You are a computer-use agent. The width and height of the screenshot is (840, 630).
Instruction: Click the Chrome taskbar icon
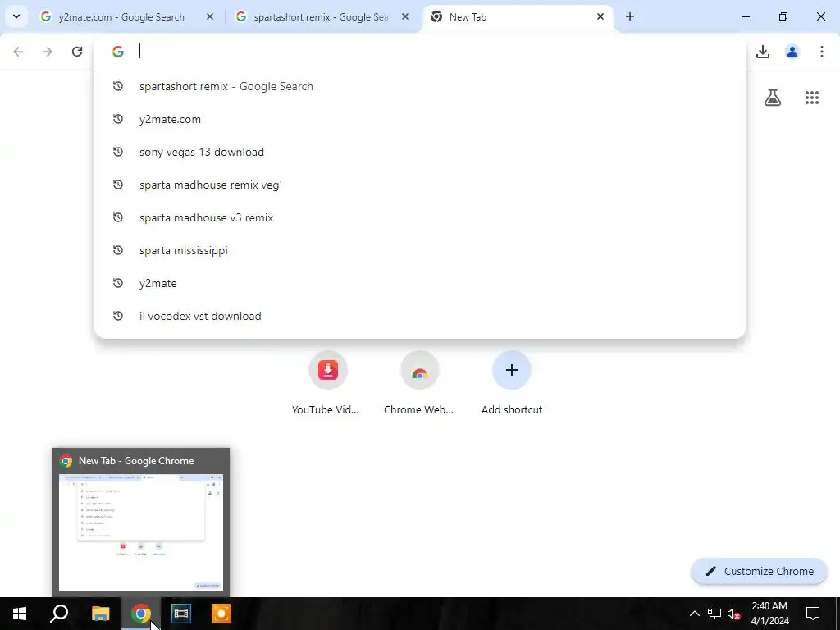point(141,614)
